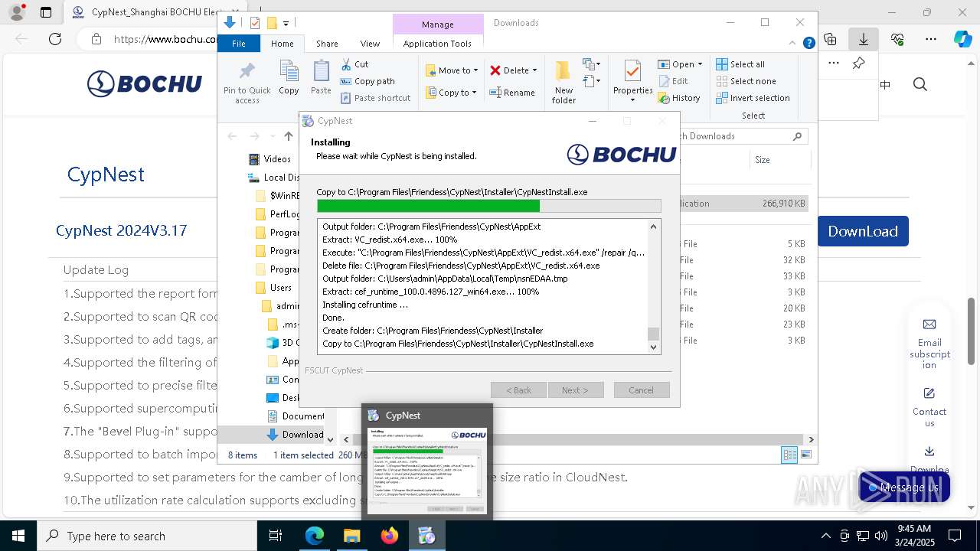Click Paste shortcut in ribbon
Viewport: 980px width, 551px height.
point(375,98)
